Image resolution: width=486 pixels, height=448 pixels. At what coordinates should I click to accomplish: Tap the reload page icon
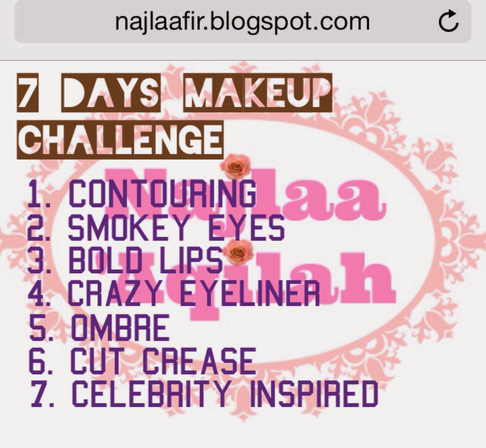448,22
